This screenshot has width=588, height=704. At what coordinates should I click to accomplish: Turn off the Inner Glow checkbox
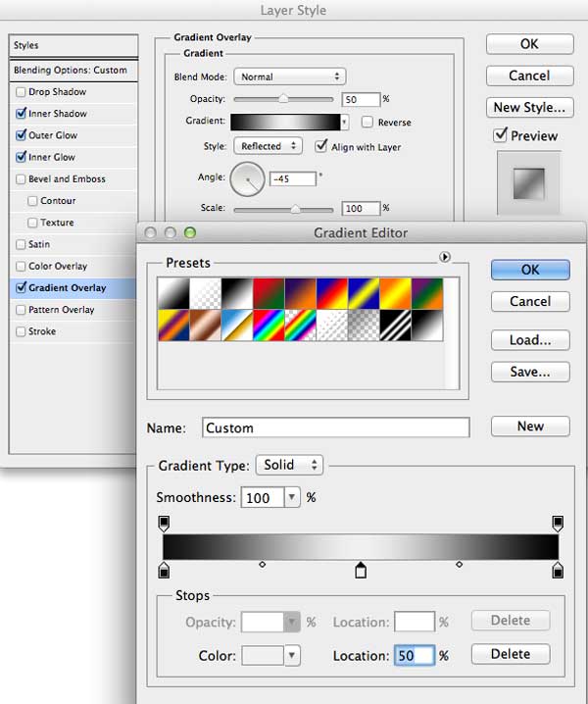pyautogui.click(x=21, y=157)
